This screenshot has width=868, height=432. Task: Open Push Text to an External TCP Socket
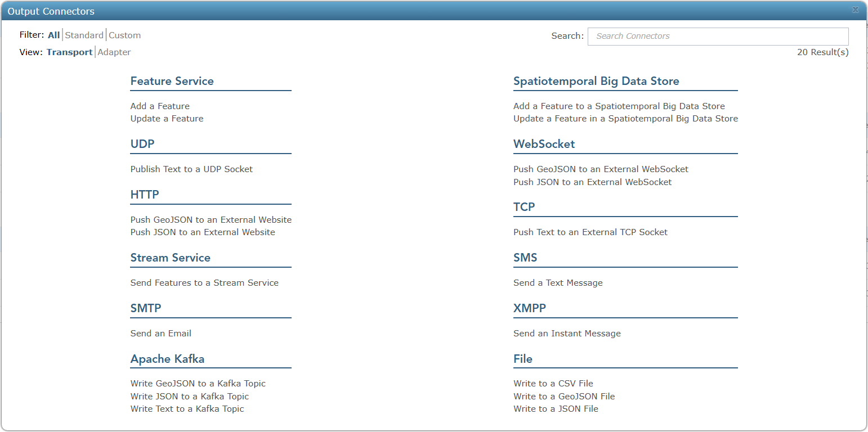(590, 232)
